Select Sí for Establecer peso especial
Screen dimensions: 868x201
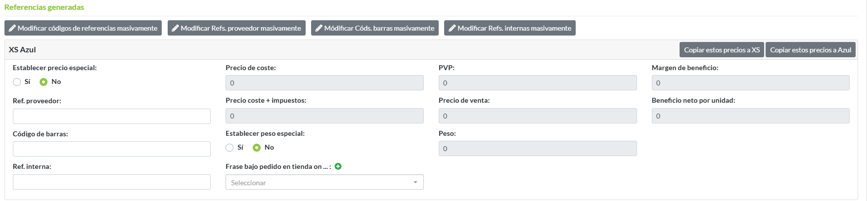[229, 148]
